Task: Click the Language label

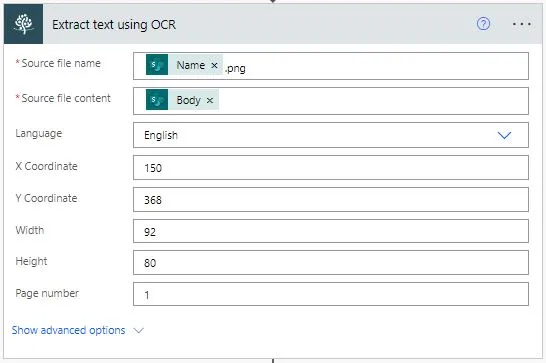Action: point(39,133)
